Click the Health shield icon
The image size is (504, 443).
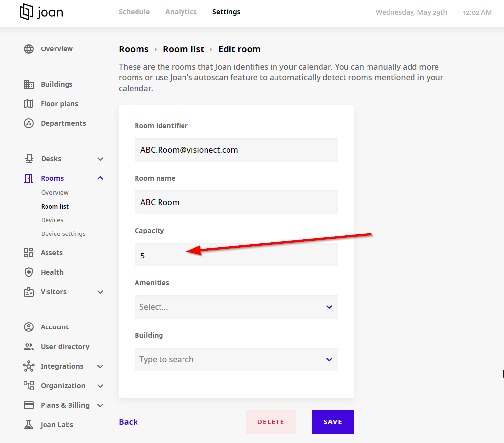coord(29,272)
